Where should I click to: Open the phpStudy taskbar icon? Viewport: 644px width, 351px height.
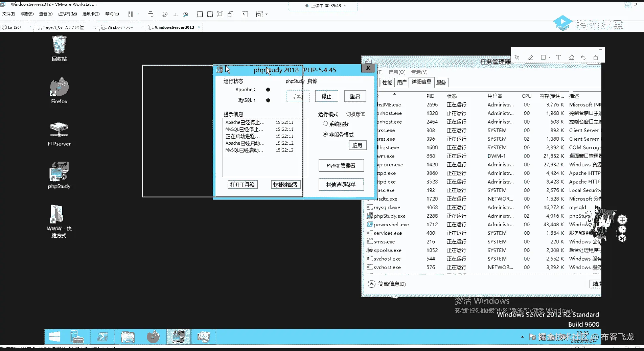[x=178, y=337]
